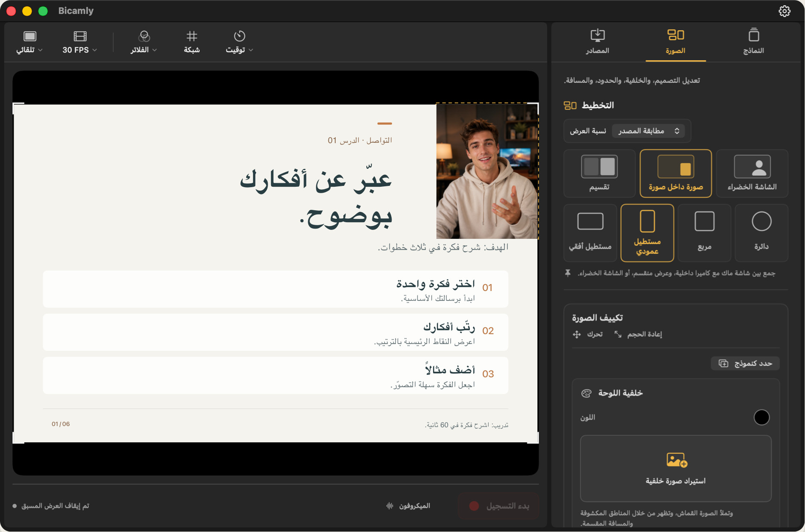The height and width of the screenshot is (532, 805).
Task: Open the مطابقة المصدر aspect ratio dropdown
Action: [x=648, y=131]
